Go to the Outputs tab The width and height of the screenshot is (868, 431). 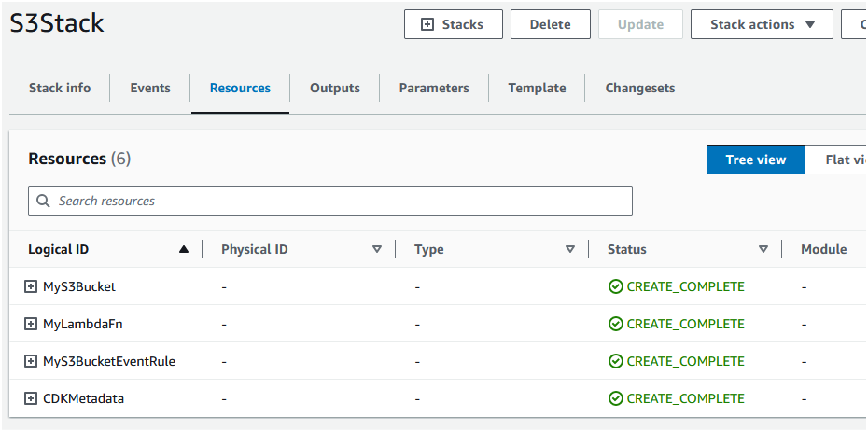tap(335, 88)
